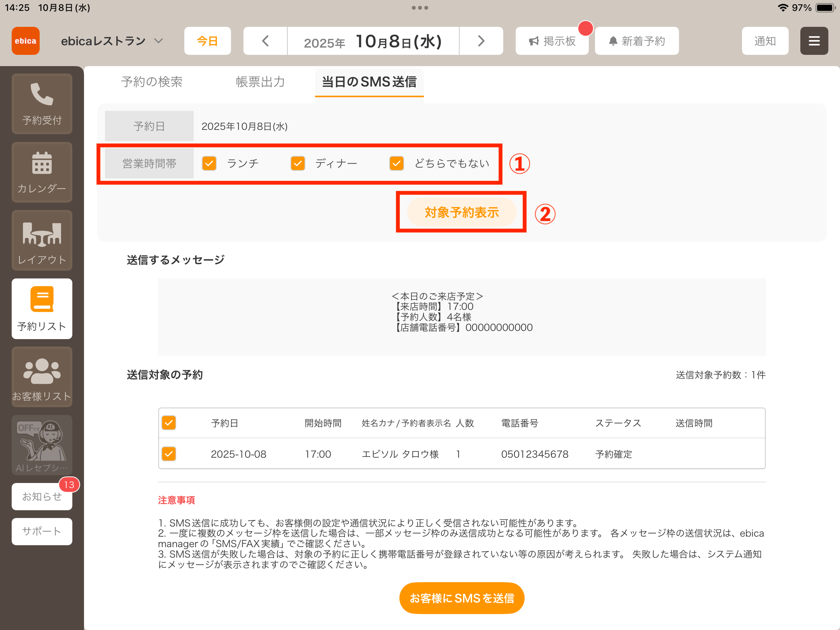Uncheck the ランチ checkbox
Screen dimensions: 840x630
[209, 163]
